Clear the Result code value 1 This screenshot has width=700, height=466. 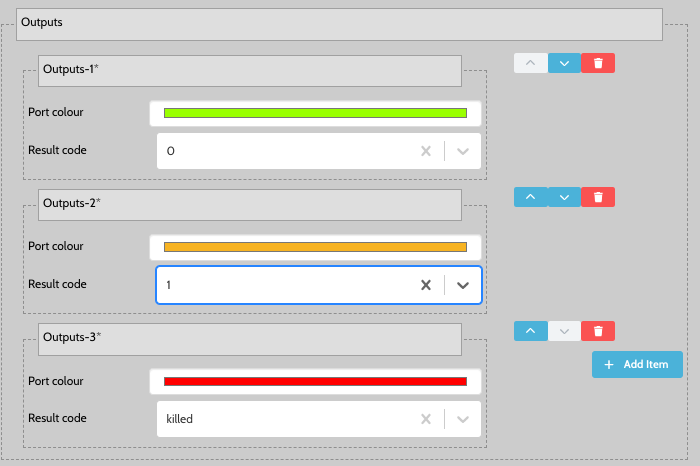click(x=425, y=285)
